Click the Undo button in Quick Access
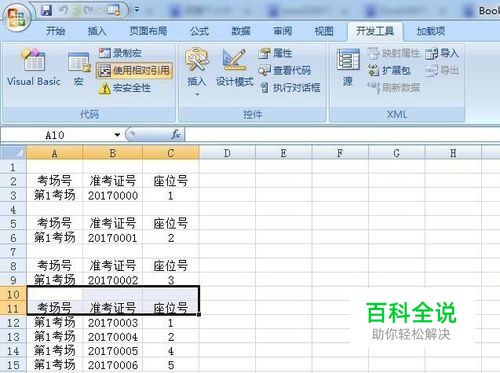 click(x=63, y=10)
